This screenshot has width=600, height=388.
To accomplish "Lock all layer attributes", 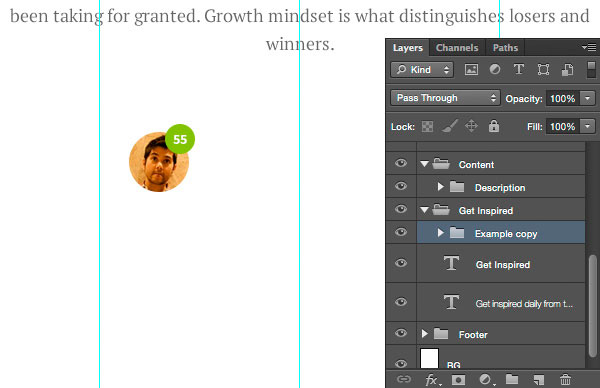I will (x=494, y=126).
